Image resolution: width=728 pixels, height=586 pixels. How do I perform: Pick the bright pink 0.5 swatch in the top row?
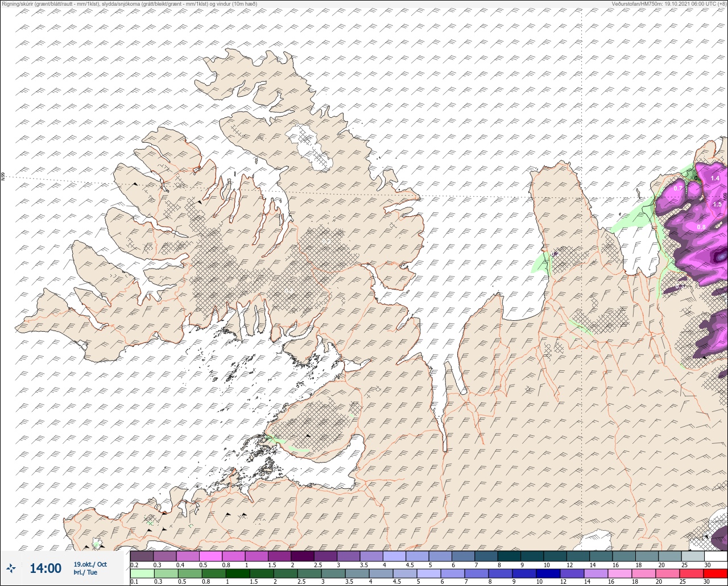pyautogui.click(x=210, y=556)
